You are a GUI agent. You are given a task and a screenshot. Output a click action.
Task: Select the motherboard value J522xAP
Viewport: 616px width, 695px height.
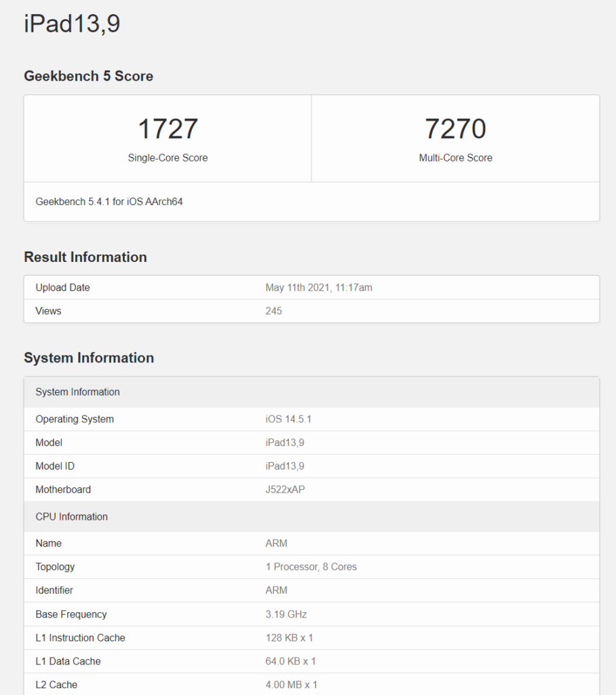[x=285, y=489]
